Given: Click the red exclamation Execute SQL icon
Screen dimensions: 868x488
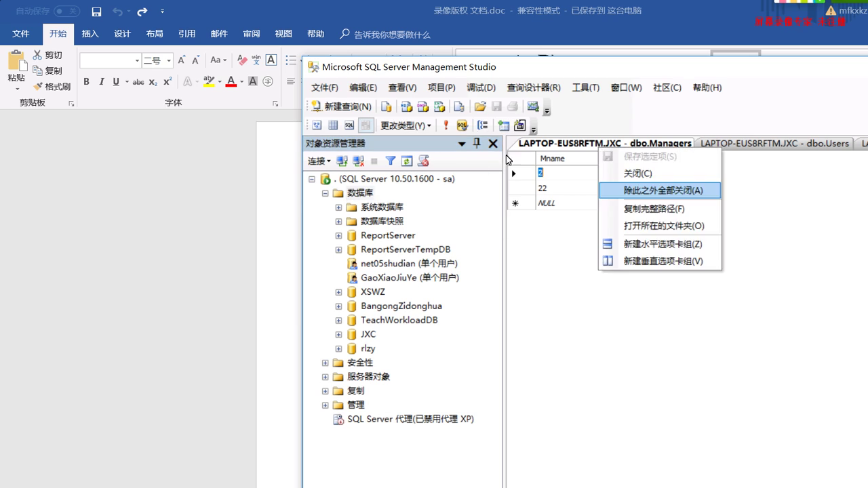Looking at the screenshot, I should coord(446,125).
